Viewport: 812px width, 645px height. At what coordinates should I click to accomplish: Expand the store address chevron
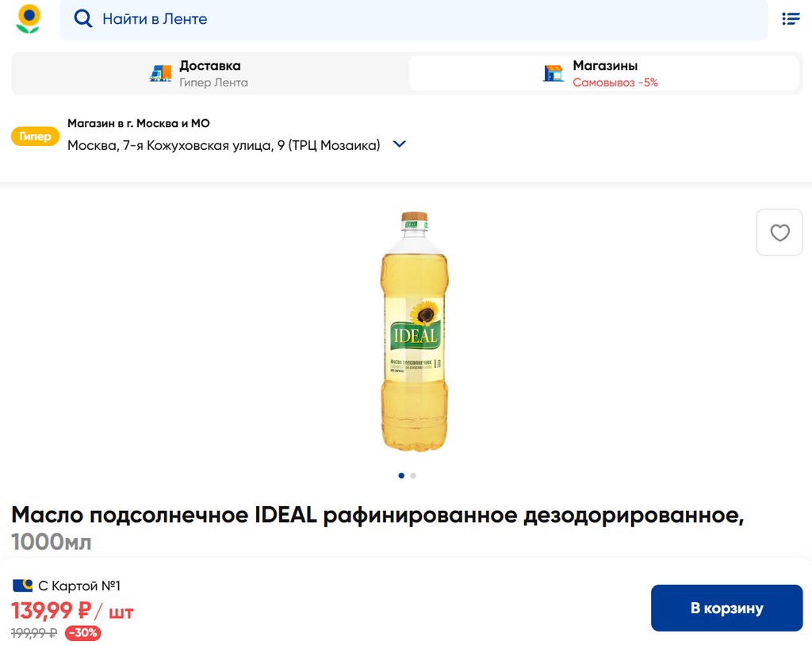pyautogui.click(x=400, y=144)
